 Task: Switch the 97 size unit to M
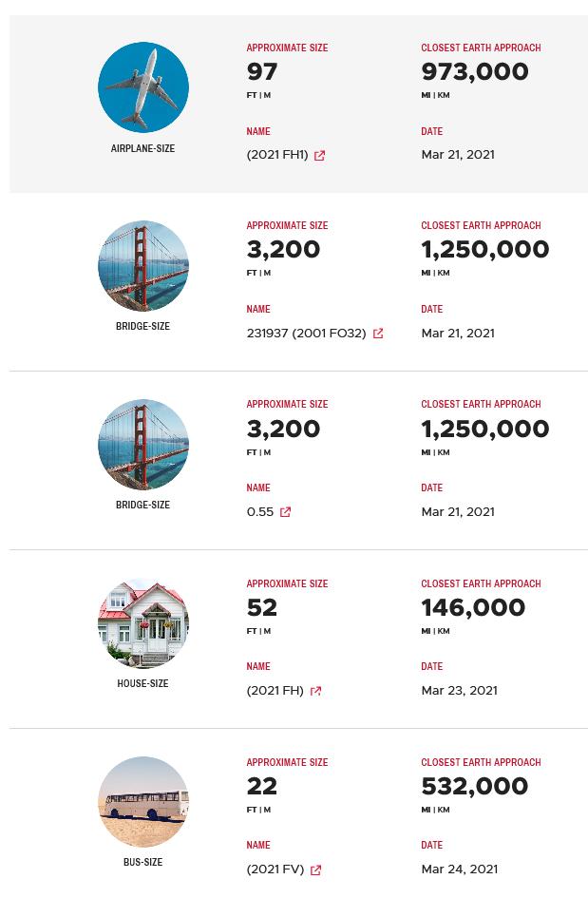pos(267,95)
